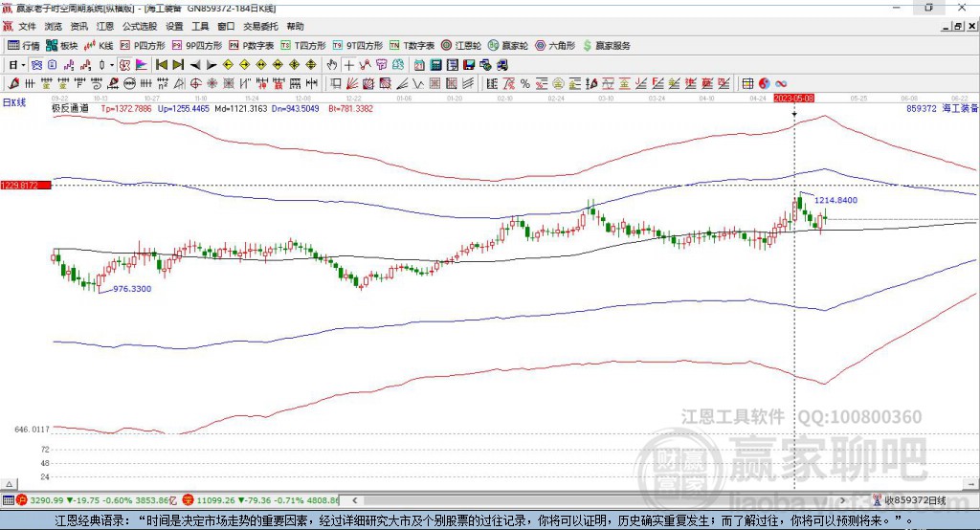
Task: Launch the 江恩轮 Gann wheel
Action: [x=461, y=46]
